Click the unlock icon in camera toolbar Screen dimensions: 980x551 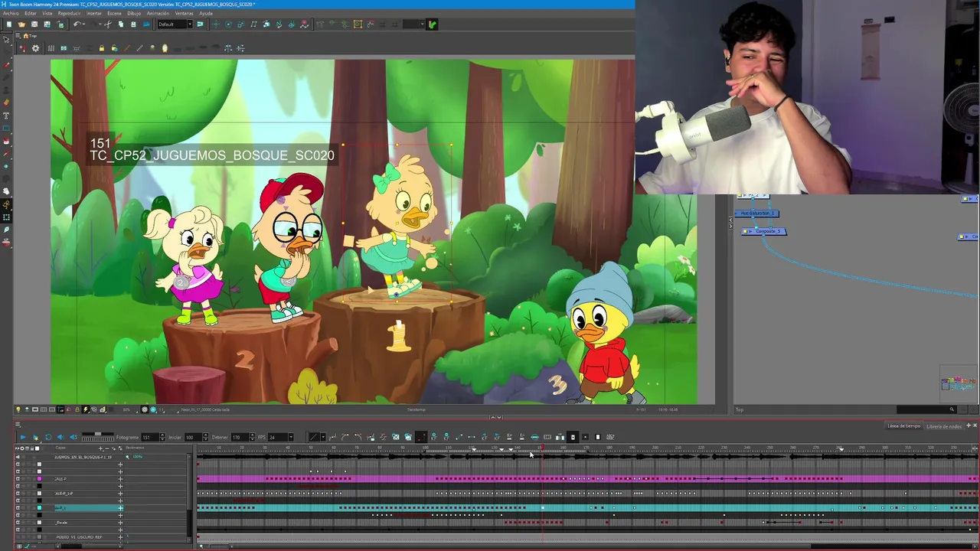tap(114, 48)
